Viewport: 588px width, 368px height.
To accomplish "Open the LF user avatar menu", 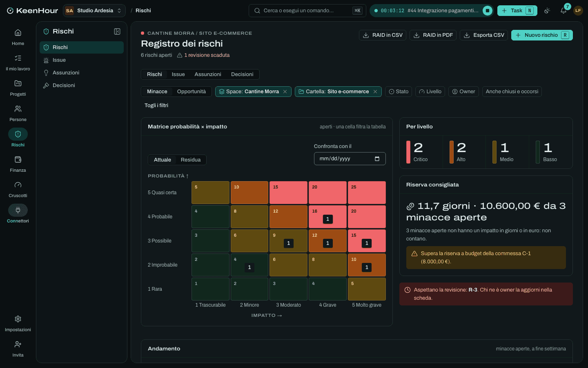I will pos(578,11).
